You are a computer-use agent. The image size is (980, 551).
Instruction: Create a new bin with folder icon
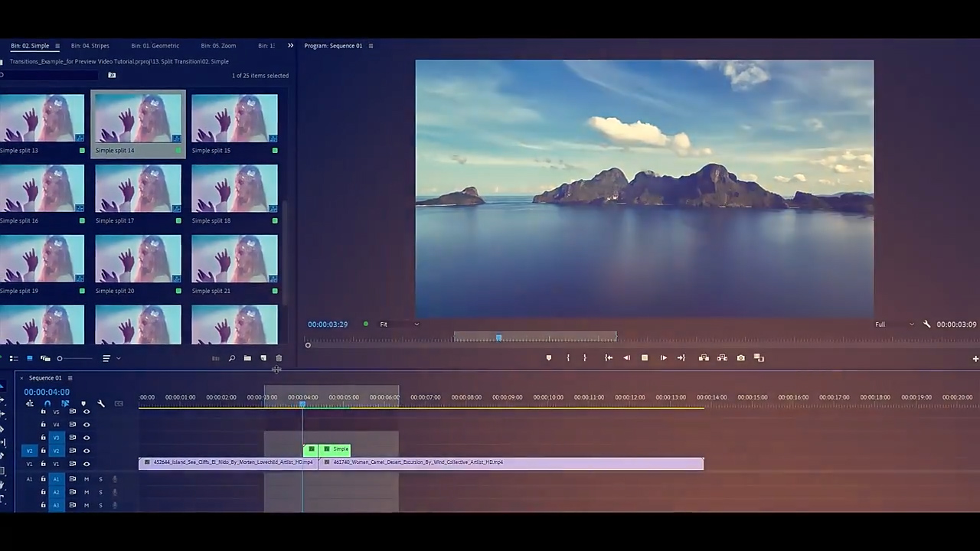247,358
